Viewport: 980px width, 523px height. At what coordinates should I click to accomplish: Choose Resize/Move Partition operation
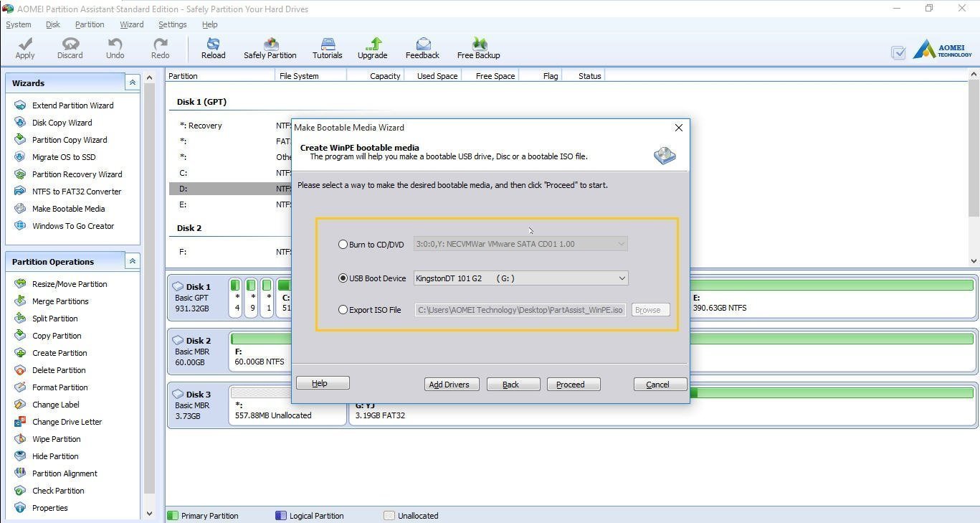click(70, 284)
